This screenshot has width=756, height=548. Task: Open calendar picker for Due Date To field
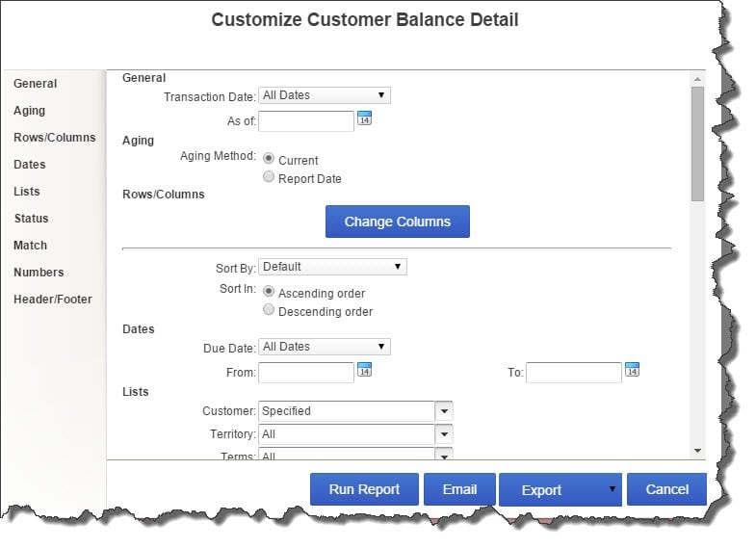pos(632,370)
